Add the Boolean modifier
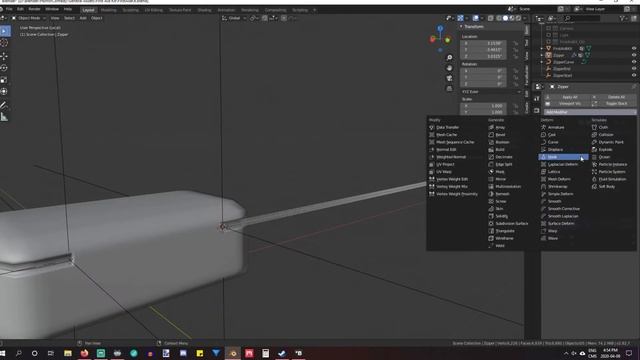 pos(502,142)
